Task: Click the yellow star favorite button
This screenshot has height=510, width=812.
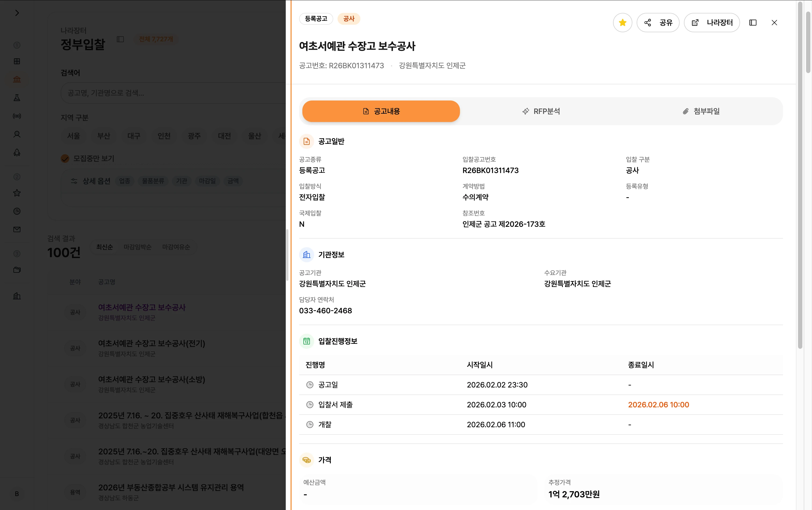Action: (622, 23)
